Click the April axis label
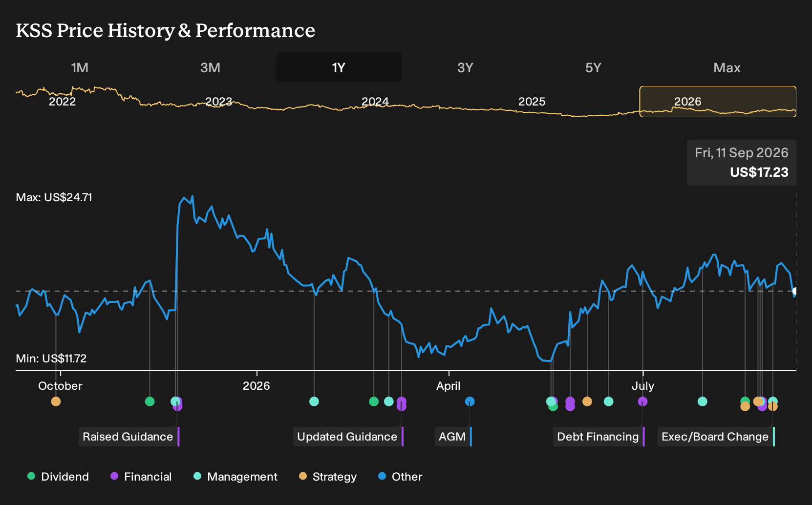This screenshot has width=812, height=505. coord(449,386)
